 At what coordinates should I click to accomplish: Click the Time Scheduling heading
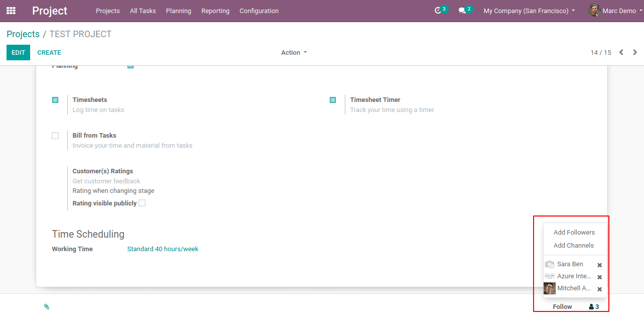[88, 234]
